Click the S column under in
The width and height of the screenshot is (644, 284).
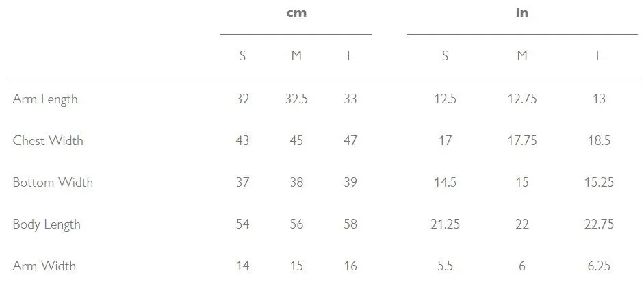point(446,55)
